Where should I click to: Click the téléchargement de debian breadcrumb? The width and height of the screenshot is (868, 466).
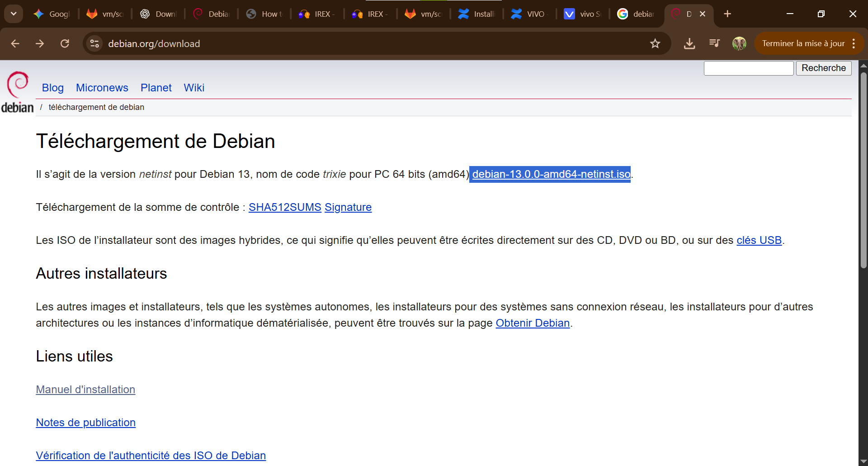click(96, 107)
